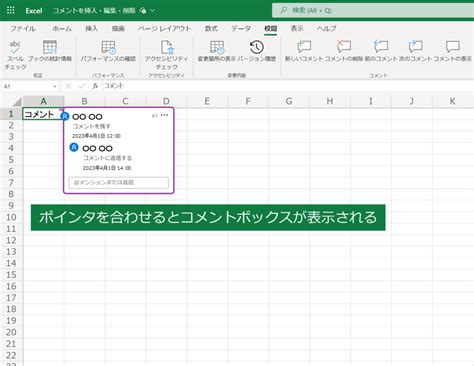
Task: Click the fx insert function icon
Action: click(x=95, y=86)
